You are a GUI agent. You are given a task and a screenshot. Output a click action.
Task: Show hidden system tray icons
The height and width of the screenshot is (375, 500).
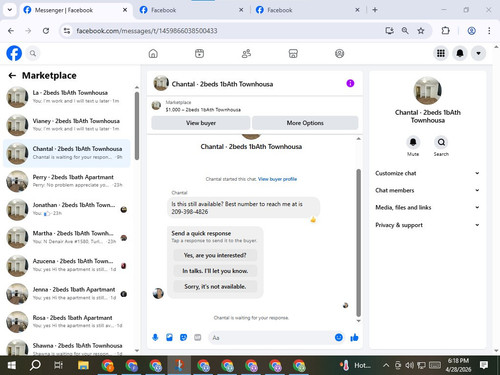click(x=386, y=365)
